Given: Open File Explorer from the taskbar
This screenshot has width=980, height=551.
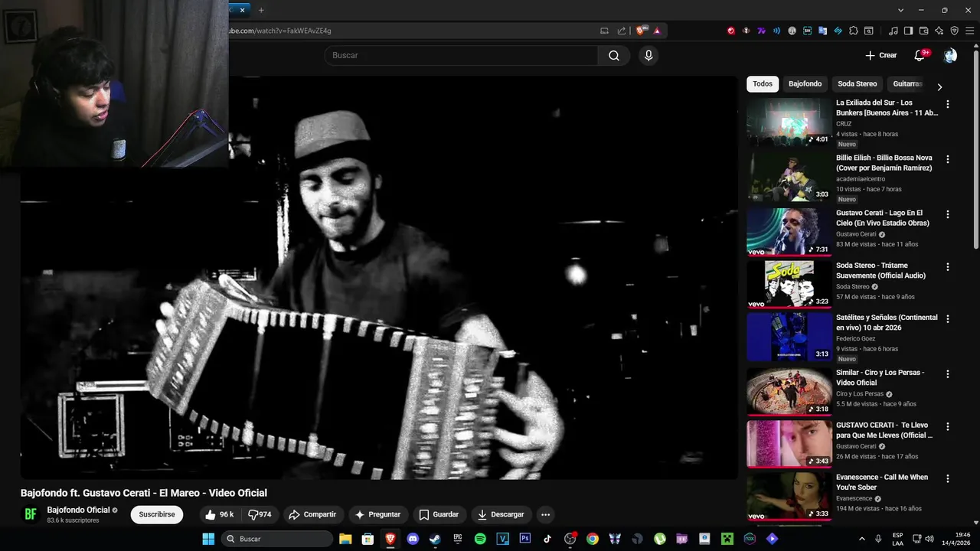Looking at the screenshot, I should pos(345,539).
